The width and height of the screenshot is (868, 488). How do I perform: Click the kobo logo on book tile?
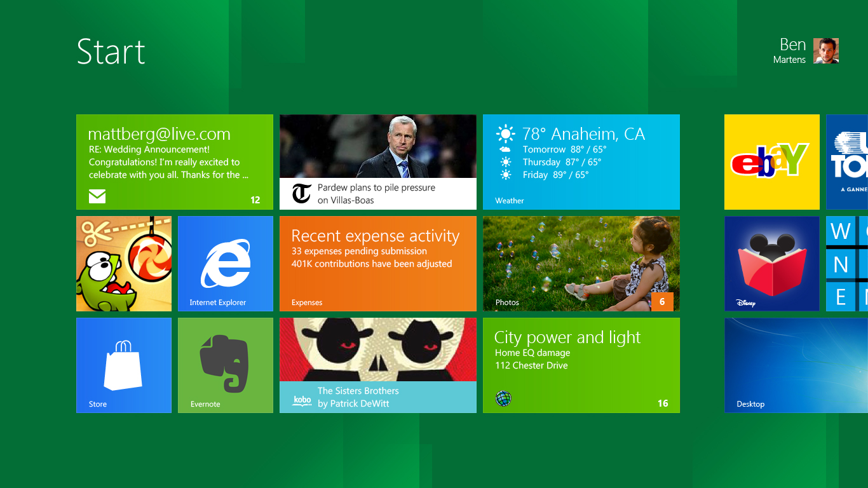302,400
